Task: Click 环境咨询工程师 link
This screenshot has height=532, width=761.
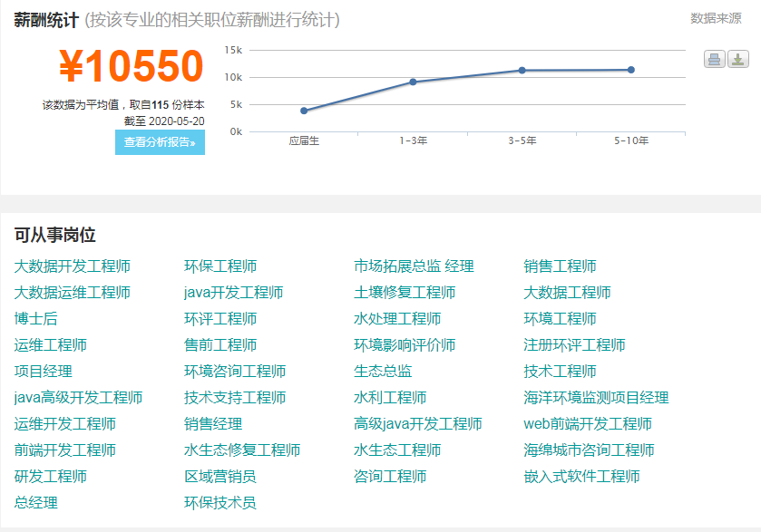Action: click(x=235, y=372)
